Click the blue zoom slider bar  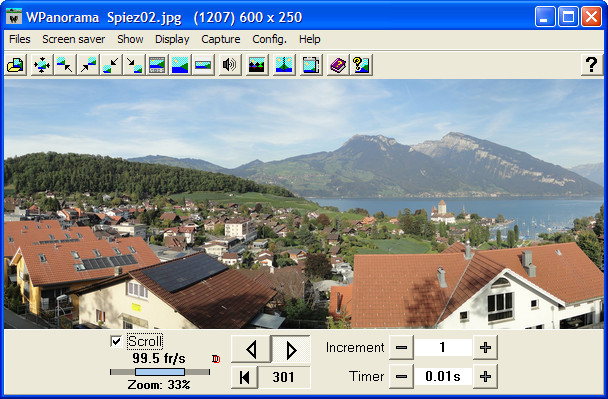160,372
